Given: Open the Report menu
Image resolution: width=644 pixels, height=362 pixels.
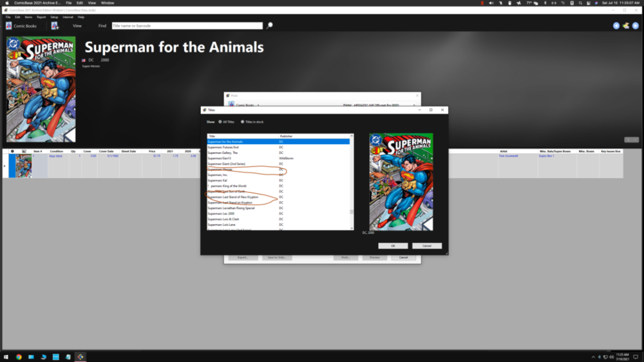Looking at the screenshot, I should coord(41,17).
